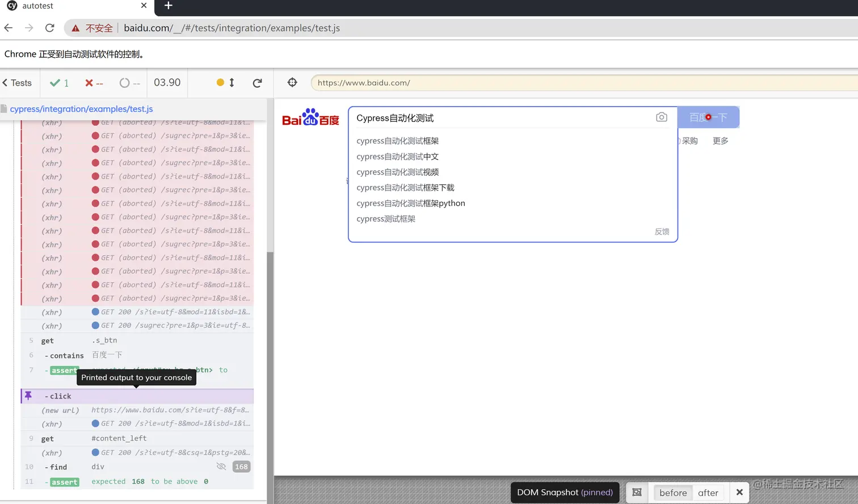Select suggestion cypress自动化测试视频

(397, 172)
